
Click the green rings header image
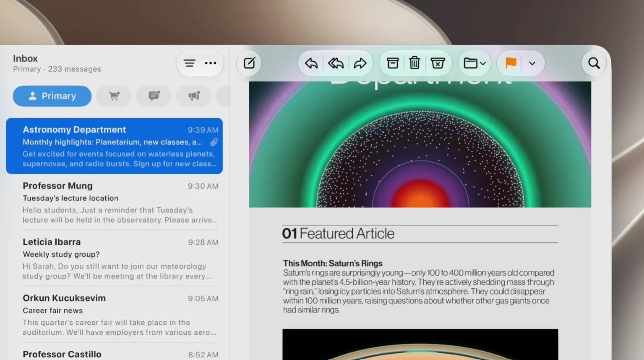click(x=420, y=144)
